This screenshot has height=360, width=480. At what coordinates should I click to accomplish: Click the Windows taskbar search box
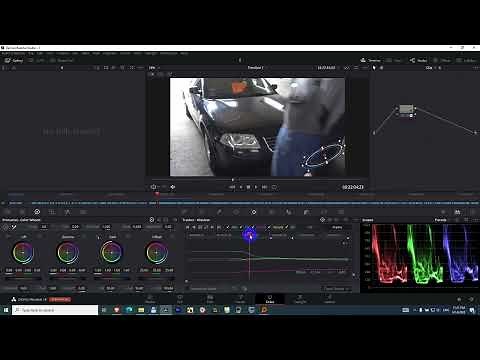point(55,310)
